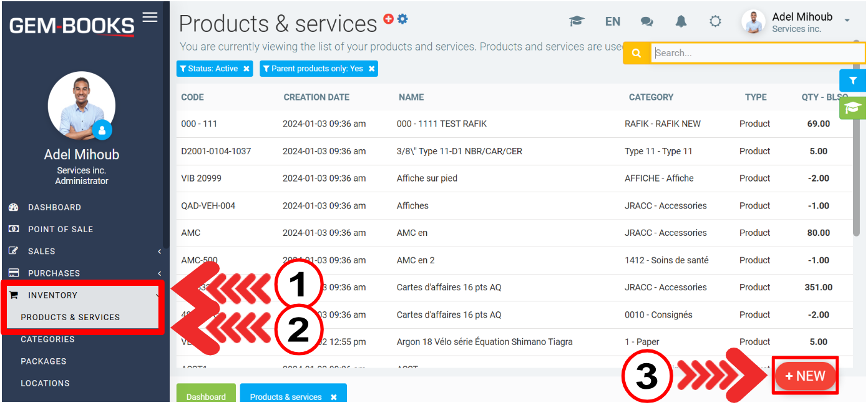This screenshot has height=405, width=868.
Task: Click the graduation cap icon in top bar
Action: point(577,22)
